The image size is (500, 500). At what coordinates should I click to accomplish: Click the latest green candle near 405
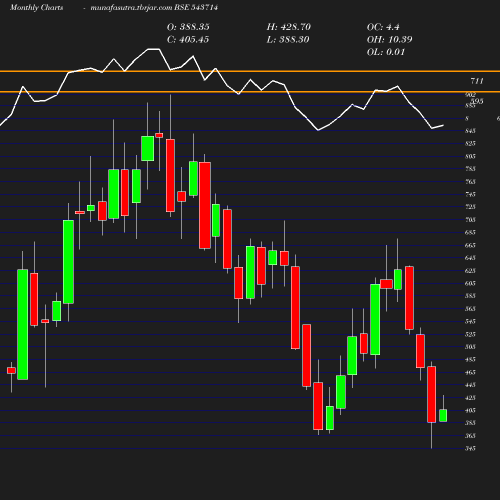[443, 416]
